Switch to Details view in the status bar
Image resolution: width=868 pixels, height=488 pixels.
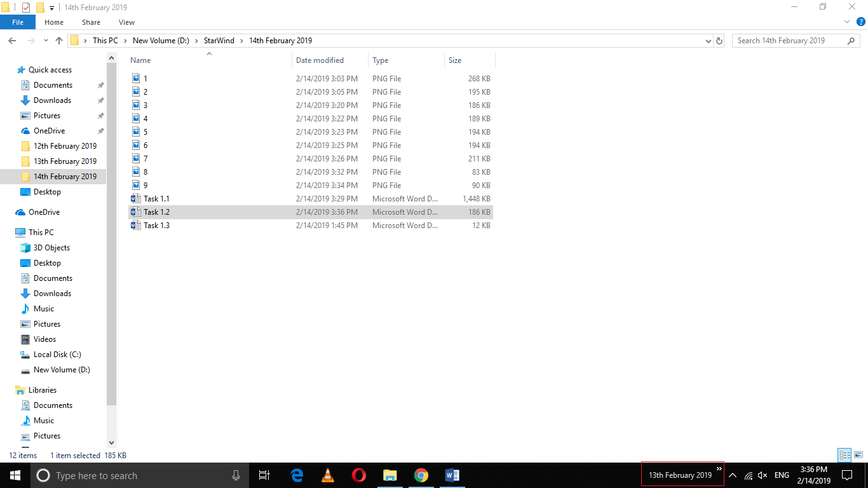coord(844,455)
